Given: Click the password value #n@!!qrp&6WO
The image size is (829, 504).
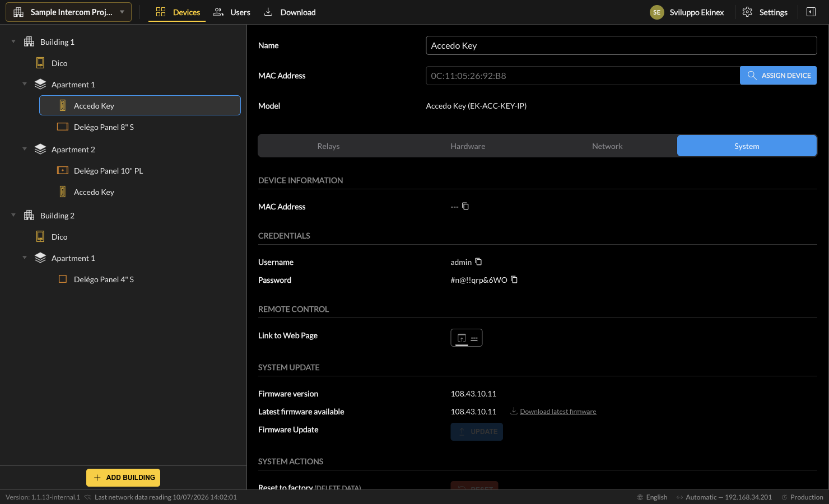Looking at the screenshot, I should click(479, 280).
